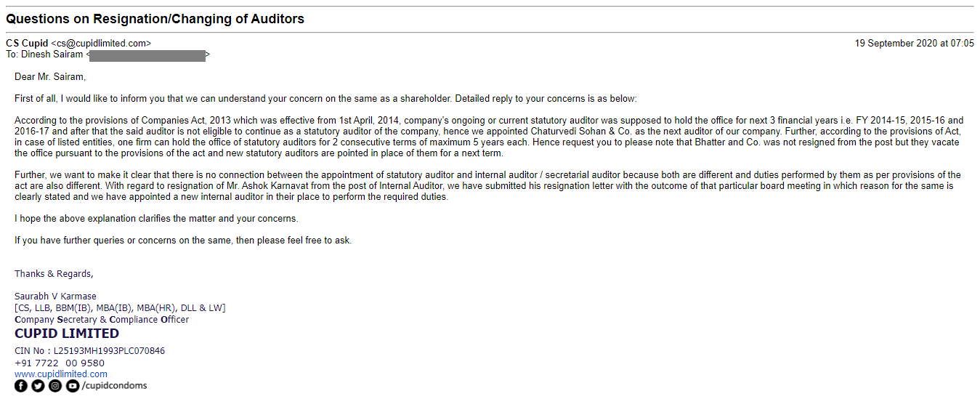Click the sender name CS Cupid
Viewport: 980px width, 399px height.
point(27,44)
